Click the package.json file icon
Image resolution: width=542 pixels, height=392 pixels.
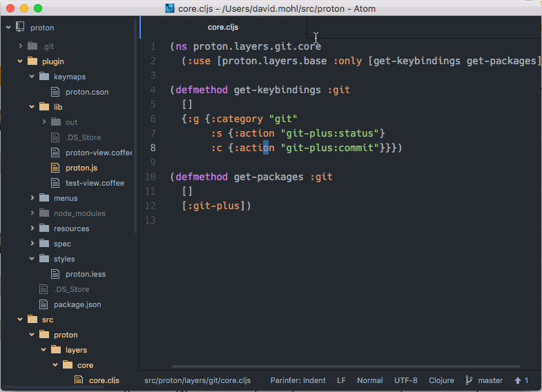click(43, 304)
